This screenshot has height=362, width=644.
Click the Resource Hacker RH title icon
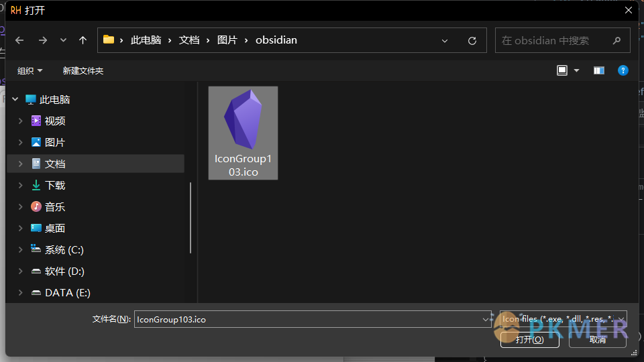tap(15, 10)
